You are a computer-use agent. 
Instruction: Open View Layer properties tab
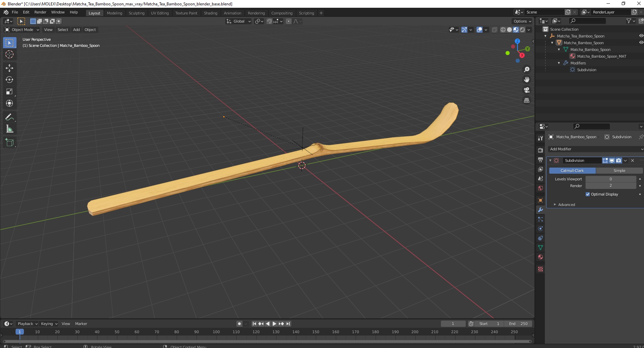(x=540, y=169)
